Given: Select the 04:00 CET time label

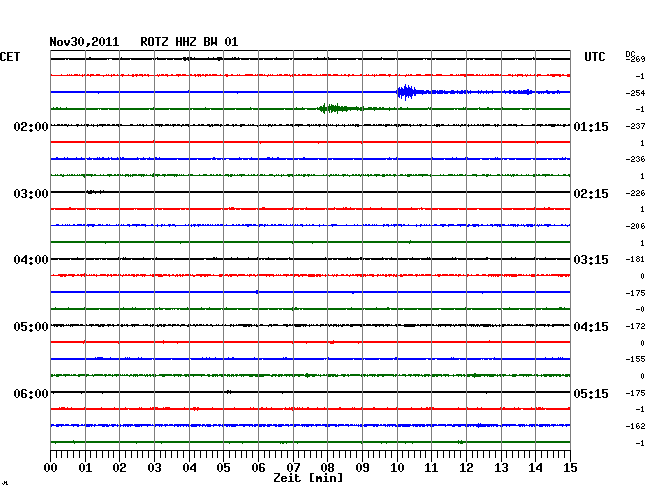Looking at the screenshot, I should (31, 260).
